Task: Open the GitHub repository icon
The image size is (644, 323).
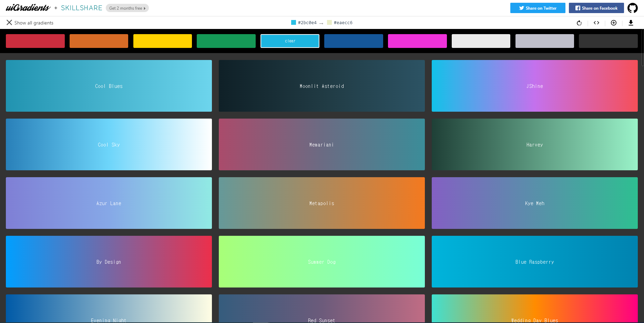Action: pyautogui.click(x=633, y=8)
